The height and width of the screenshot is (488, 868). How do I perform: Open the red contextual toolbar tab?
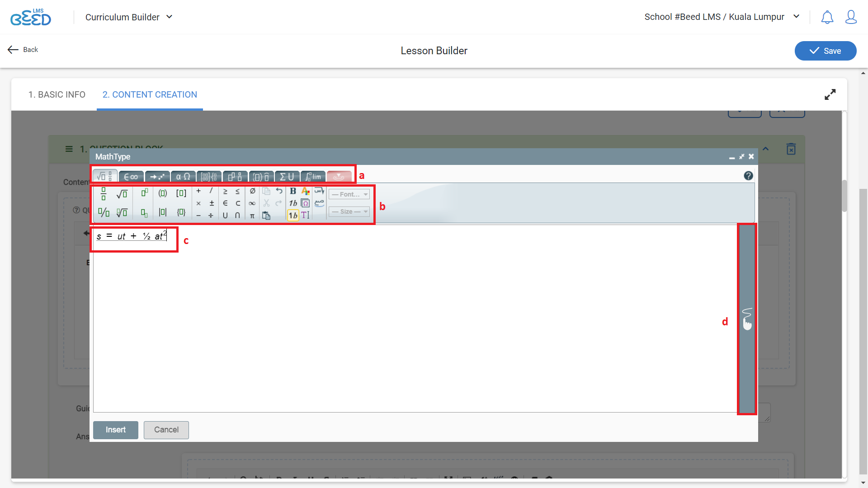coord(339,177)
